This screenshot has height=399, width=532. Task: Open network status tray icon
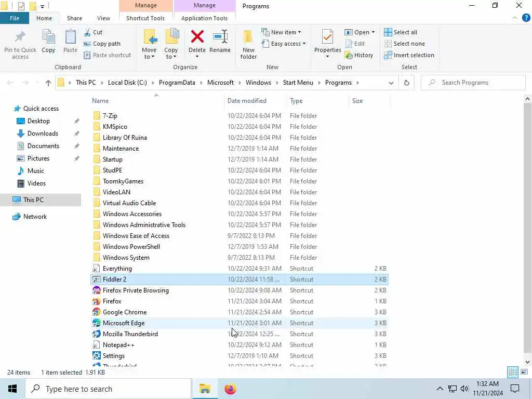pyautogui.click(x=453, y=389)
